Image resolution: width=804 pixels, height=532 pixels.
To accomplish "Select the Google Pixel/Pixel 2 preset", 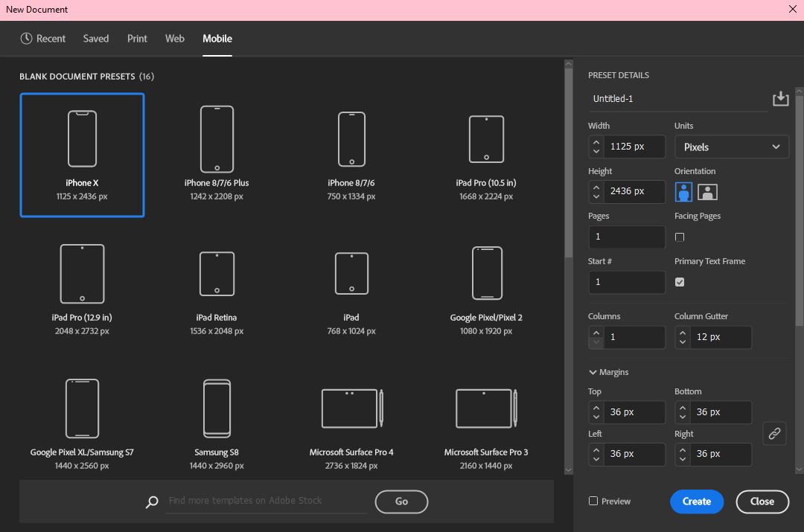I will [x=486, y=289].
